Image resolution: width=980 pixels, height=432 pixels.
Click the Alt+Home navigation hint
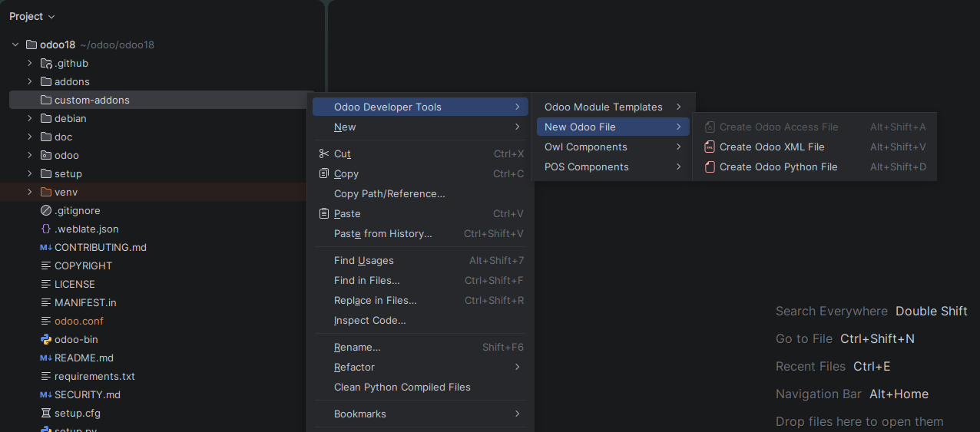899,394
